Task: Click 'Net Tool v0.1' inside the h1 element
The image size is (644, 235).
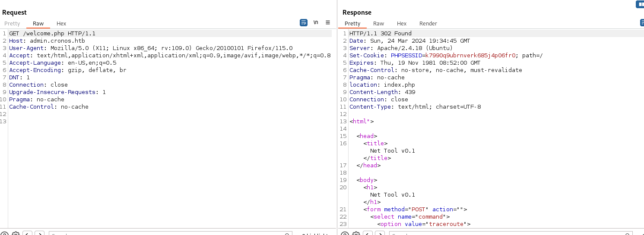Action: click(x=393, y=195)
